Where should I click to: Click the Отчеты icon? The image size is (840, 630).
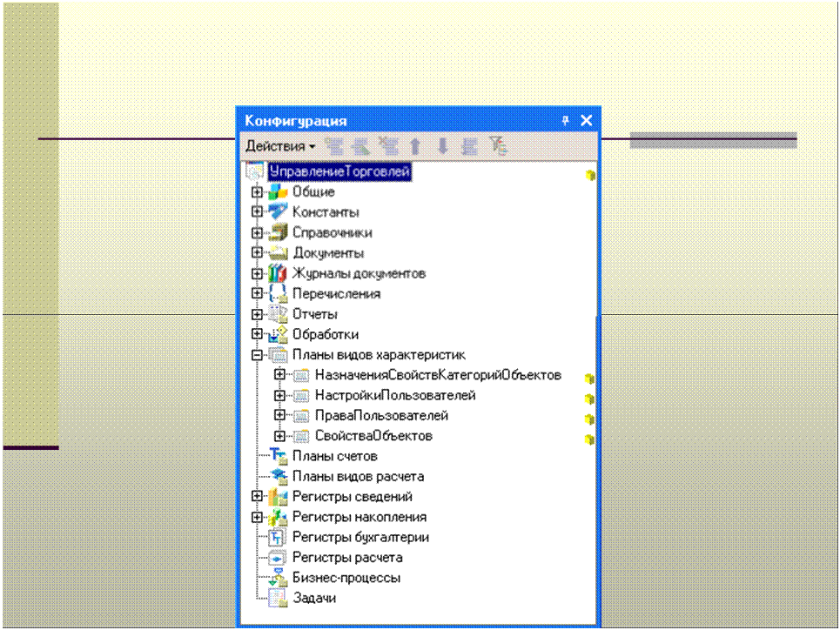tap(278, 314)
